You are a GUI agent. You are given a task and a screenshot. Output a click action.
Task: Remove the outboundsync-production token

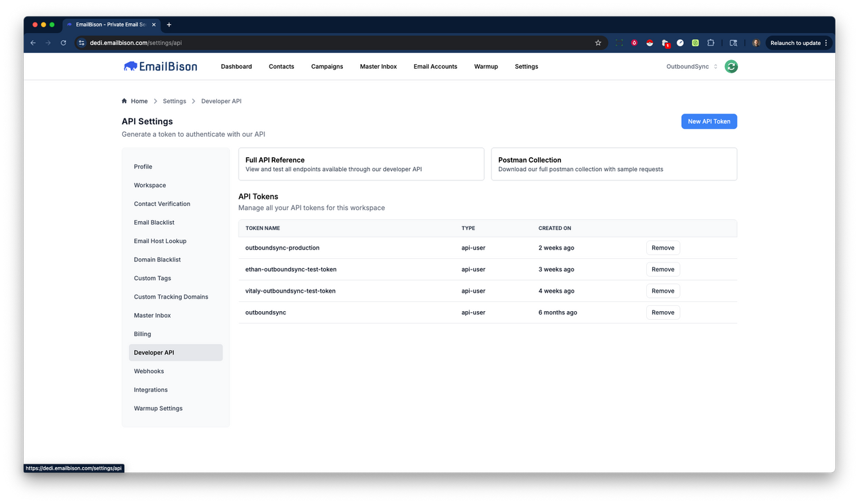[663, 248]
